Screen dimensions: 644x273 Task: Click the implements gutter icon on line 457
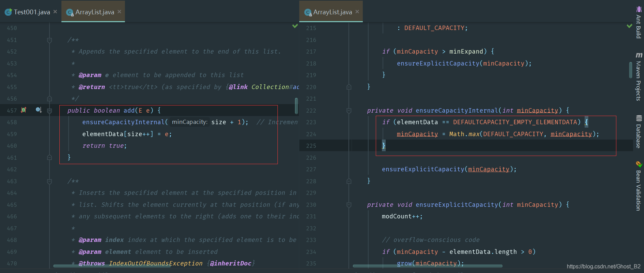pos(24,110)
